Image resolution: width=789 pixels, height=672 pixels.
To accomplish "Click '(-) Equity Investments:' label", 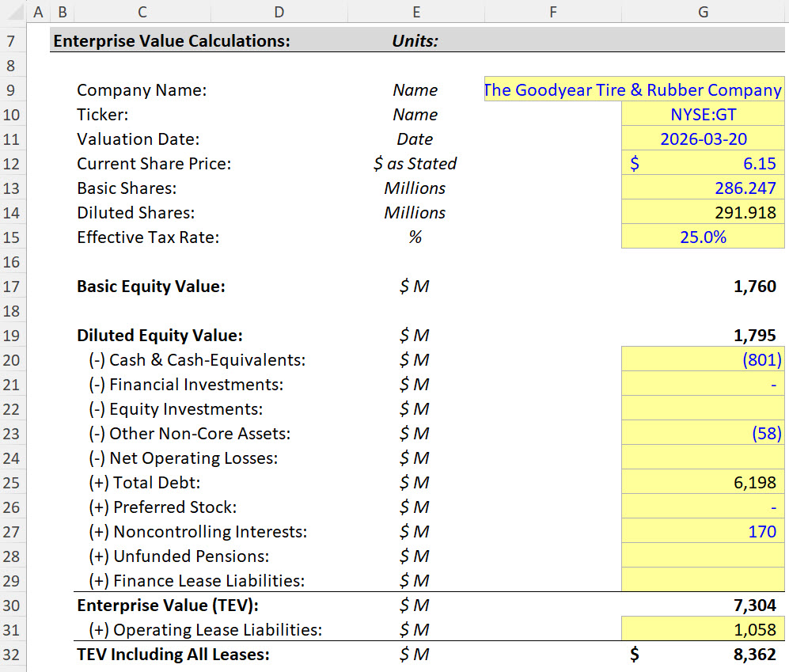I will point(176,409).
